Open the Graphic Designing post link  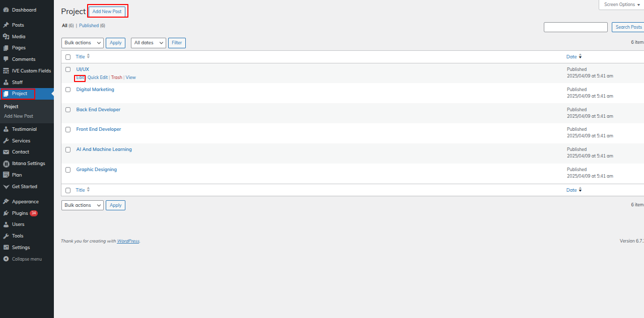pyautogui.click(x=97, y=170)
